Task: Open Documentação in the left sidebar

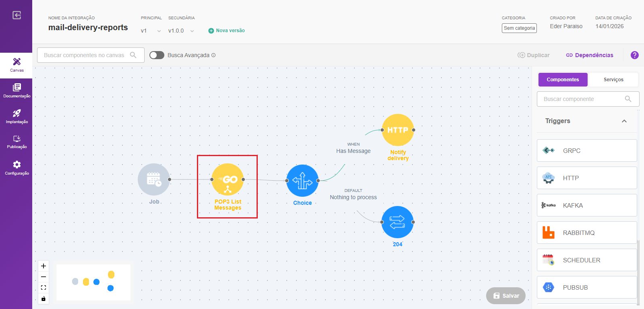Action: point(17,90)
